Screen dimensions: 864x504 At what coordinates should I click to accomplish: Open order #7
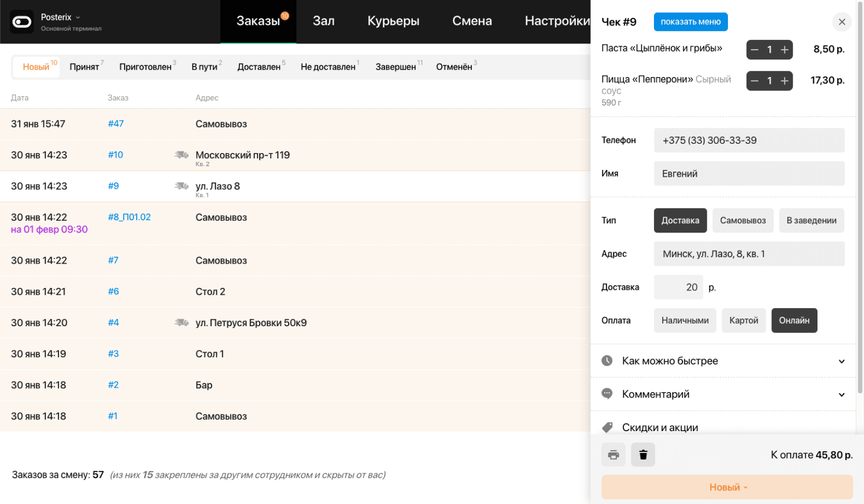[113, 260]
